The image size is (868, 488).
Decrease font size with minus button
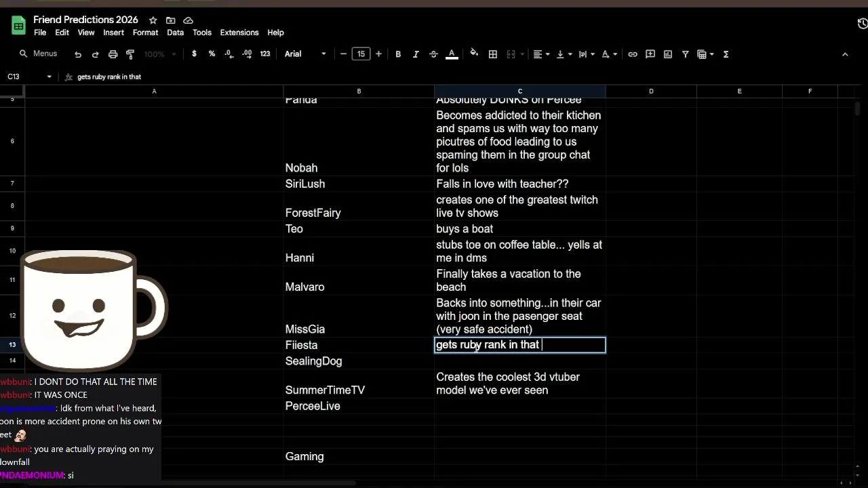343,54
